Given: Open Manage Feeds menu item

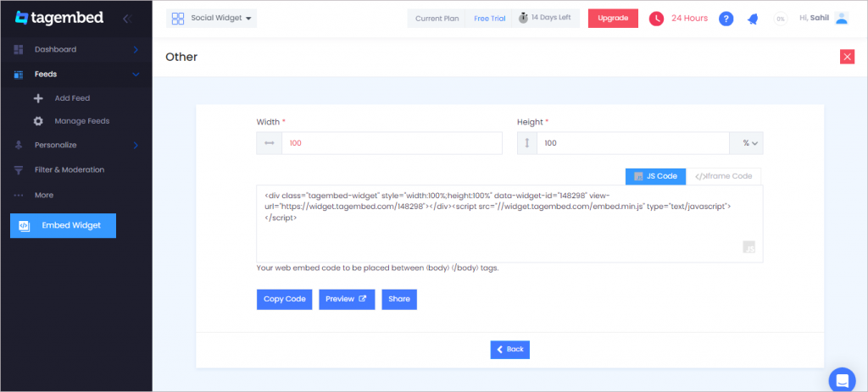Looking at the screenshot, I should coord(82,121).
